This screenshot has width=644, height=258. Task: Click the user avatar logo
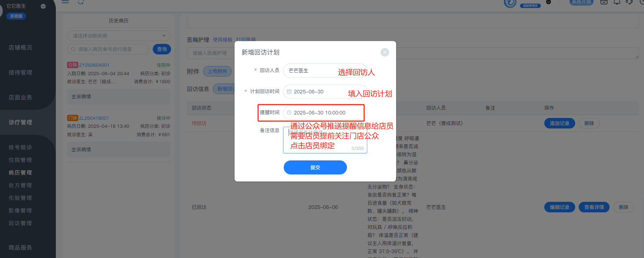pos(510,3)
